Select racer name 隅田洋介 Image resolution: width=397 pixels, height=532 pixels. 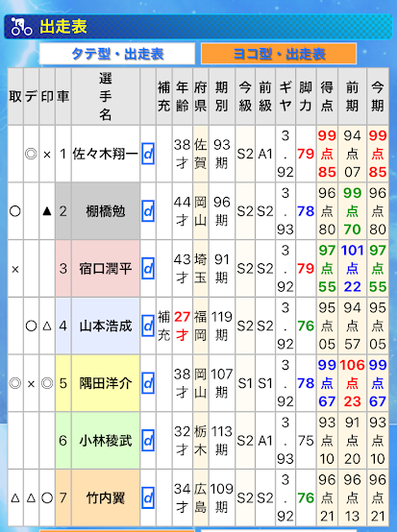[x=106, y=383]
